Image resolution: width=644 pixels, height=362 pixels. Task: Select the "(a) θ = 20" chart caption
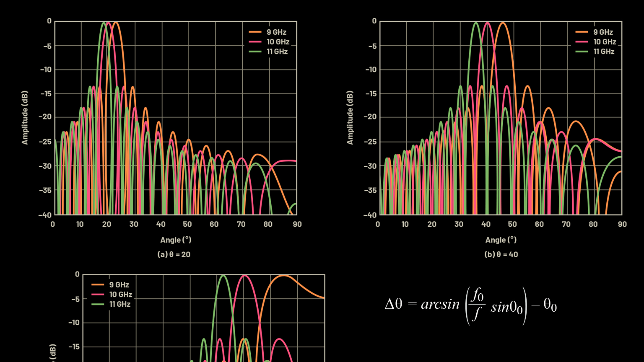(174, 254)
